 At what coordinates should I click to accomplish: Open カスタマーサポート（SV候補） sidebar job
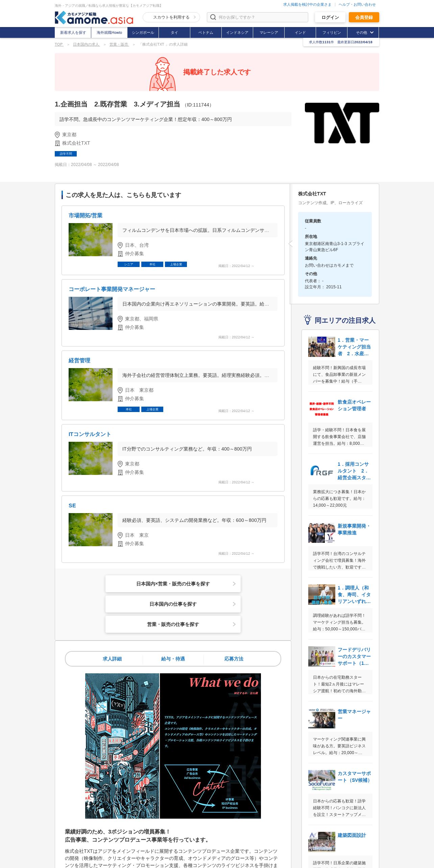354,777
